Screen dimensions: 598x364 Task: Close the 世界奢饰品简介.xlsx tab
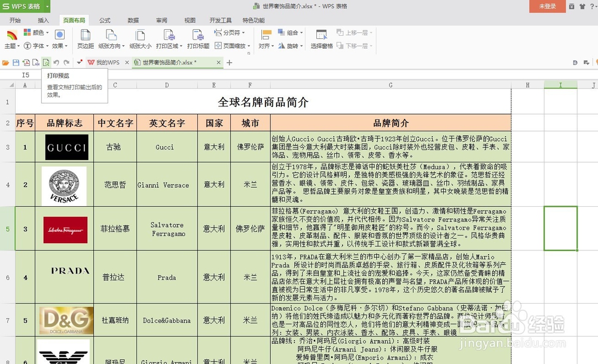[218, 63]
